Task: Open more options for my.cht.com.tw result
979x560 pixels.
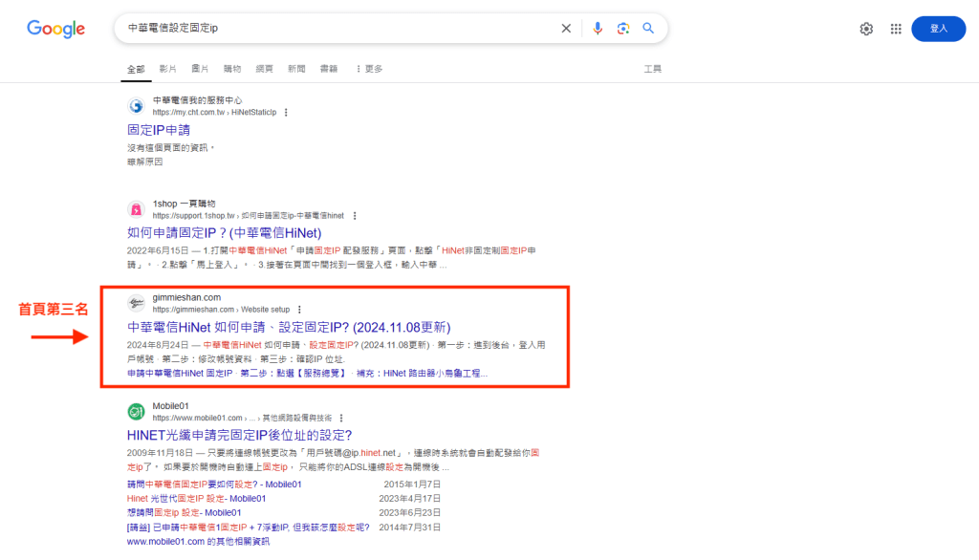Action: [x=286, y=113]
